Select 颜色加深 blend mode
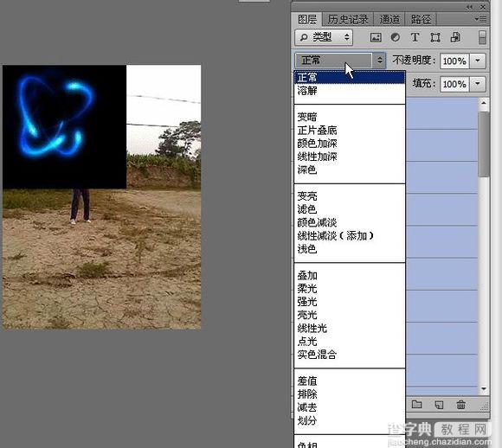This screenshot has height=448, width=502. tap(350, 144)
